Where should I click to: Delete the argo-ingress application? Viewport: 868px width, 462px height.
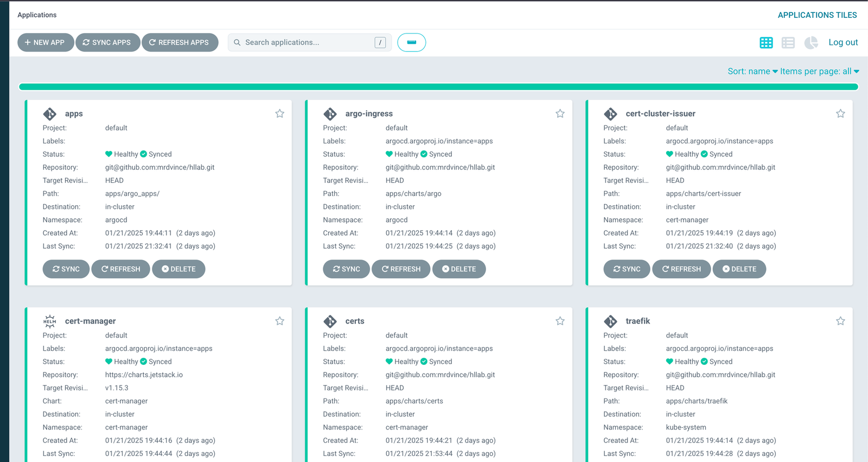click(x=459, y=269)
